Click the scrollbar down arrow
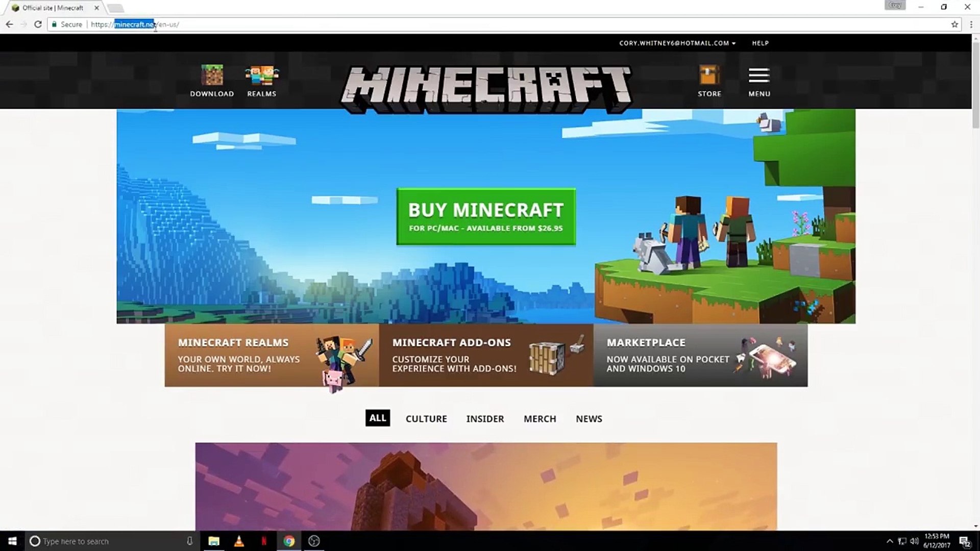The width and height of the screenshot is (980, 551). pyautogui.click(x=975, y=527)
